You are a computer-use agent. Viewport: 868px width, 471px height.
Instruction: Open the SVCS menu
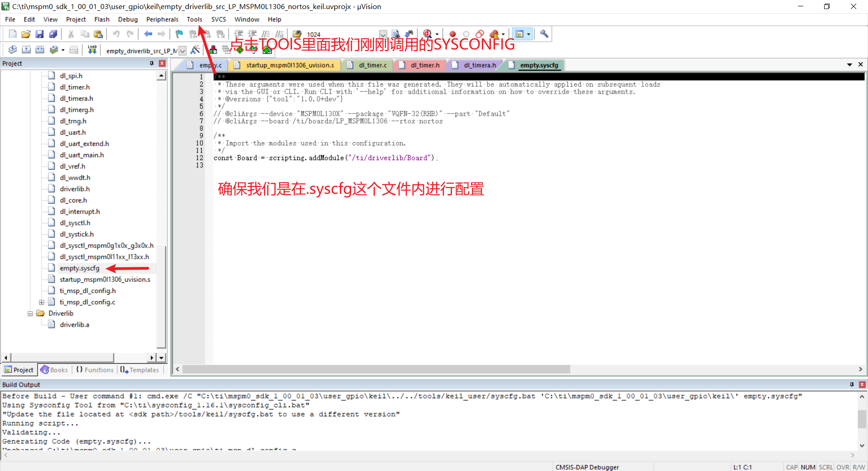pyautogui.click(x=218, y=19)
